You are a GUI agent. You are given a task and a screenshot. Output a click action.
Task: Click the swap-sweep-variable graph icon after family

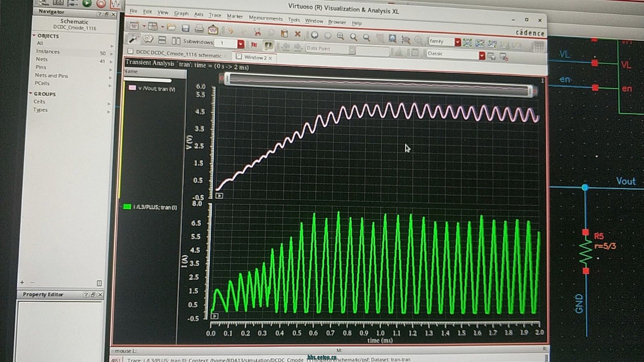pyautogui.click(x=480, y=43)
